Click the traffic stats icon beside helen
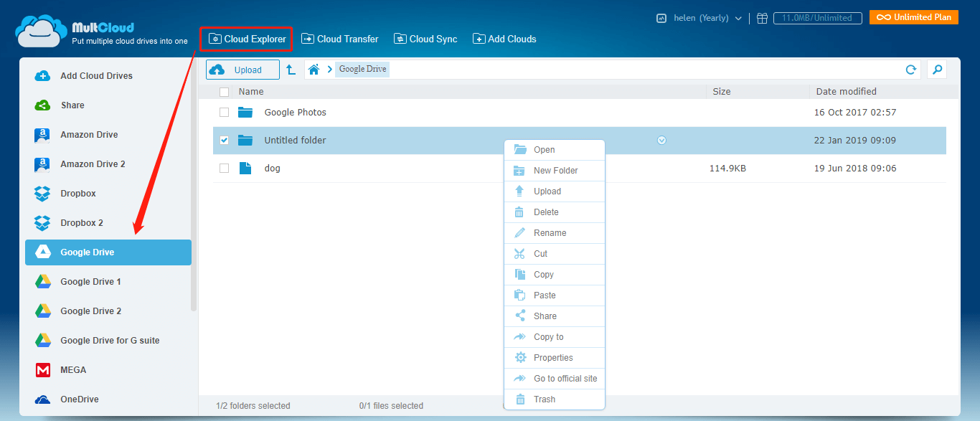 661,18
